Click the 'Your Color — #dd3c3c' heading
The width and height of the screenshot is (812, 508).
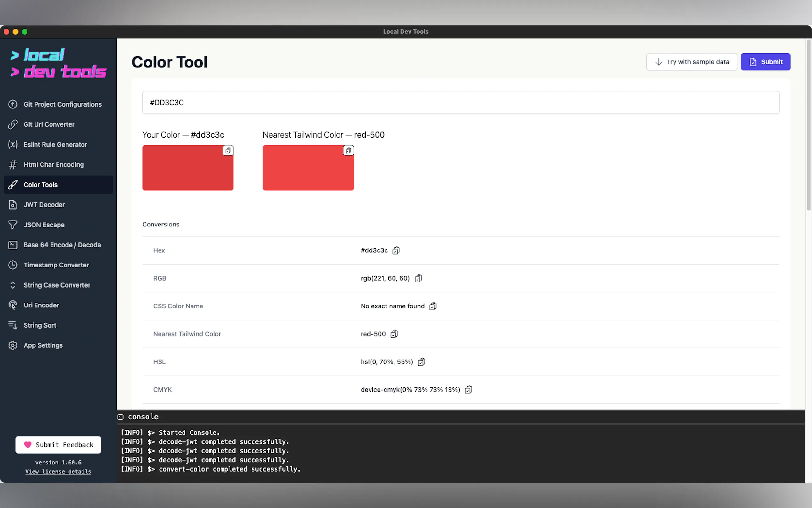[x=183, y=135]
